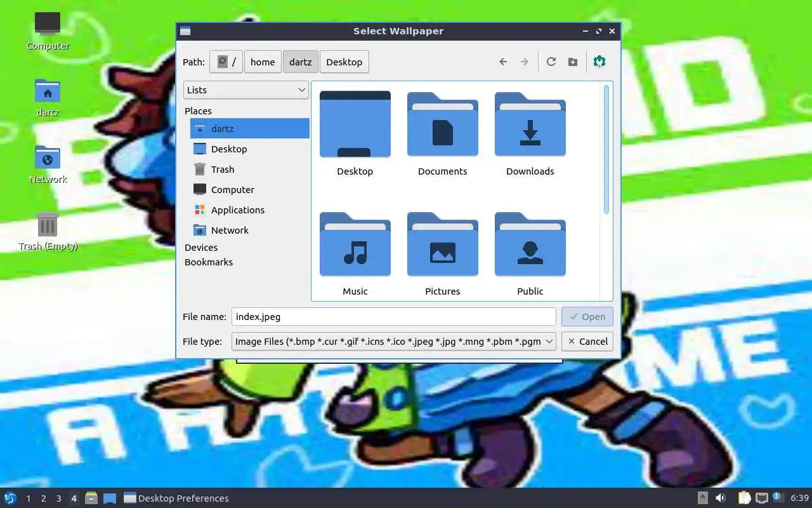Click the clock in the taskbar
The width and height of the screenshot is (812, 508).
point(800,498)
